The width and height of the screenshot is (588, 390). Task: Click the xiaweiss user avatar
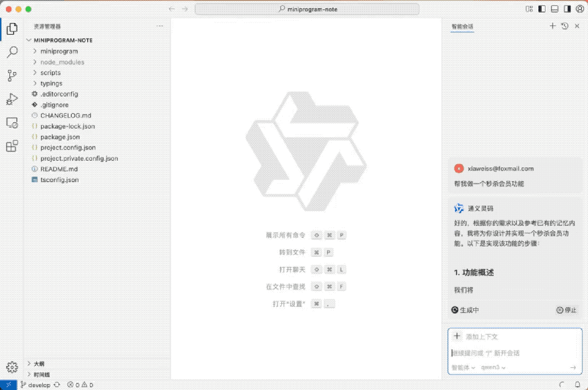tap(459, 169)
